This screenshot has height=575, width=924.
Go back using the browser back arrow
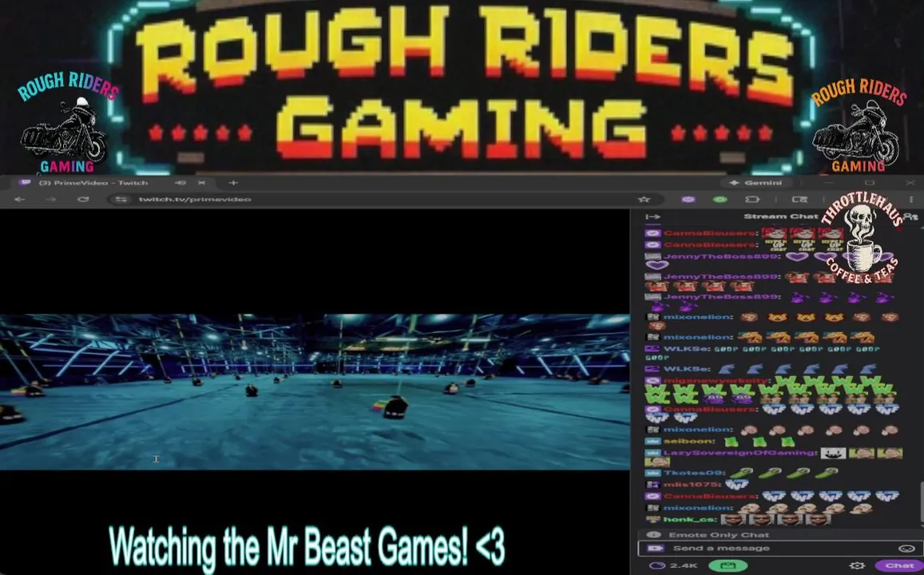[x=19, y=199]
